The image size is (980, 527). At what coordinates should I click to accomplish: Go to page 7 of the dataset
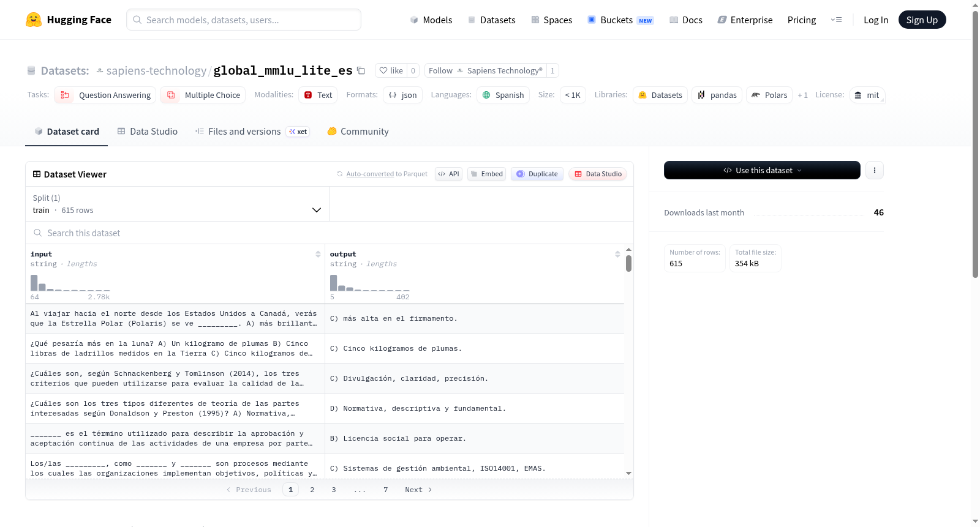[x=386, y=490]
